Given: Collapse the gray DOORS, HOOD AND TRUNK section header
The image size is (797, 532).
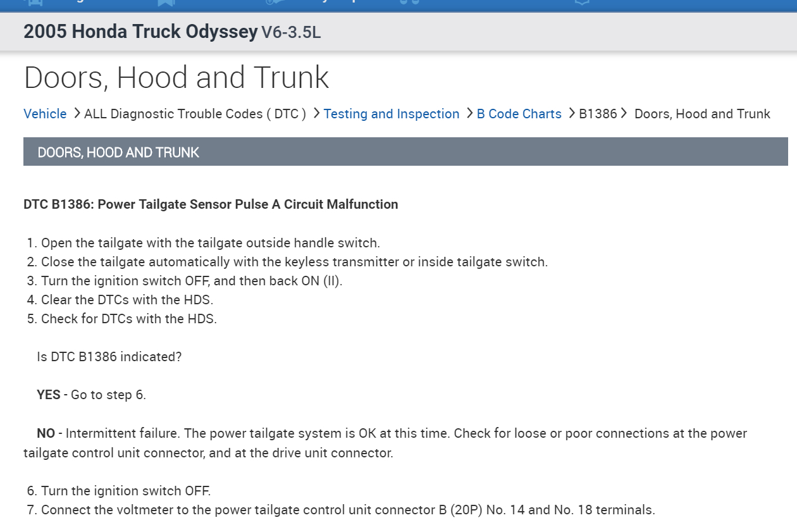Looking at the screenshot, I should 405,152.
